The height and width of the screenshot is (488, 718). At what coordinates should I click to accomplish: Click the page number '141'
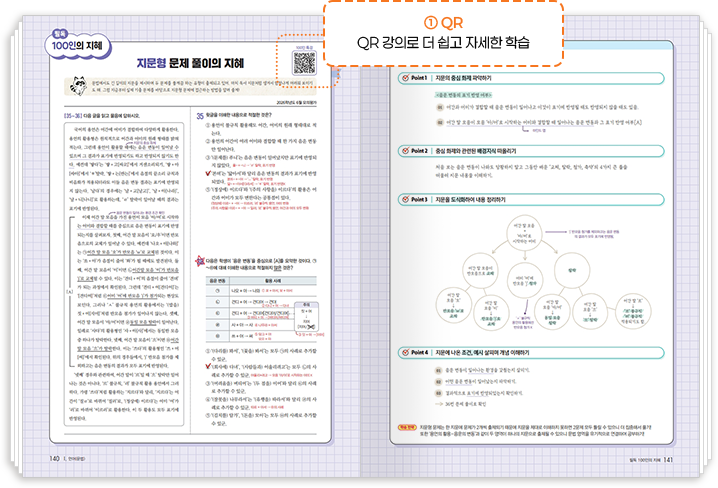(668, 459)
